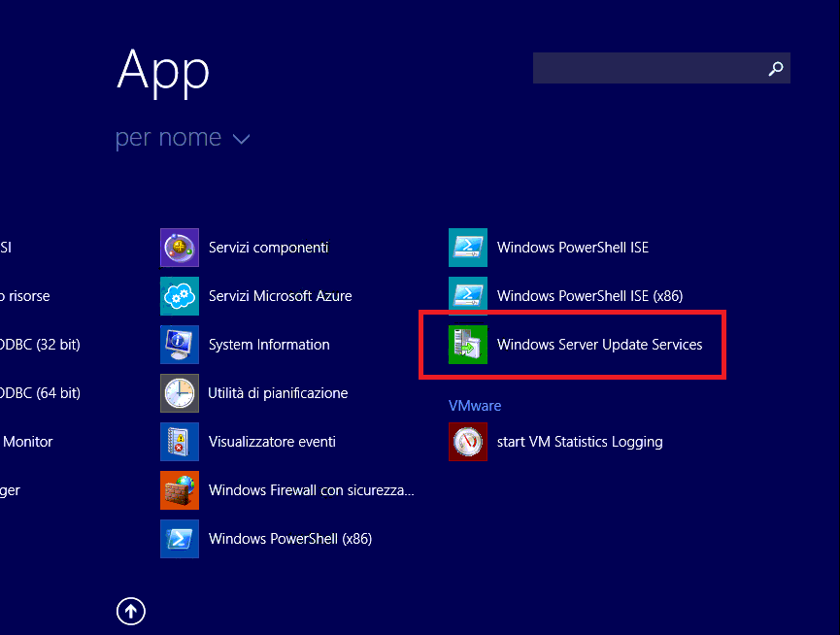Click the partially visible Monitor entry
The image size is (840, 635).
click(27, 442)
